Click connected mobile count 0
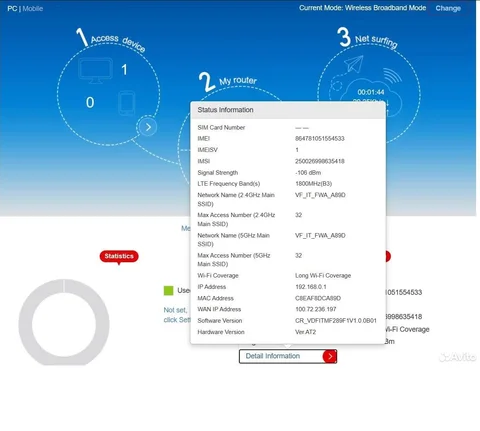This screenshot has width=480, height=431. click(x=90, y=102)
